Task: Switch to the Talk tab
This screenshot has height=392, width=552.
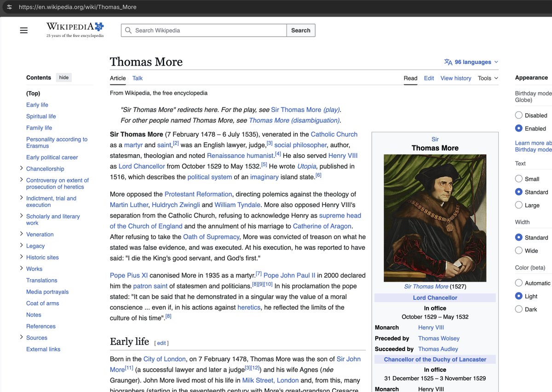Action: point(138,78)
